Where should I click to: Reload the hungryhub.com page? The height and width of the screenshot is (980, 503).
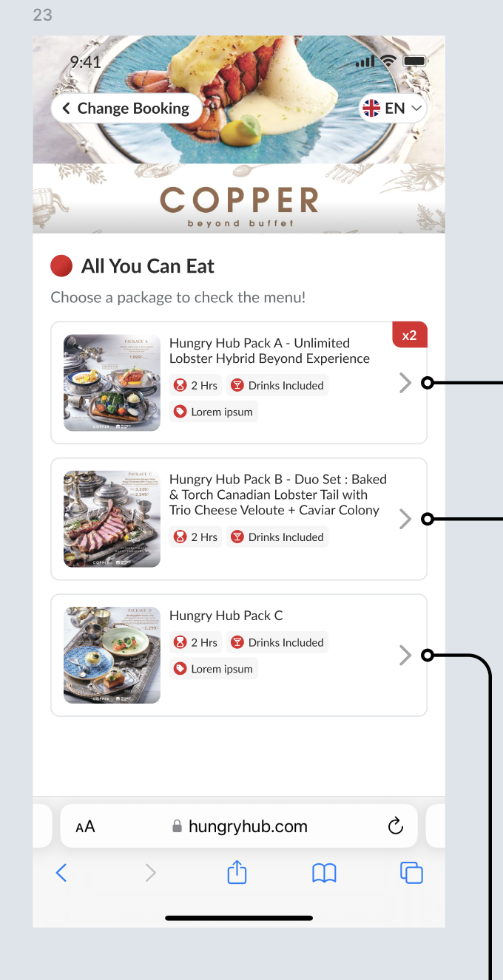396,826
